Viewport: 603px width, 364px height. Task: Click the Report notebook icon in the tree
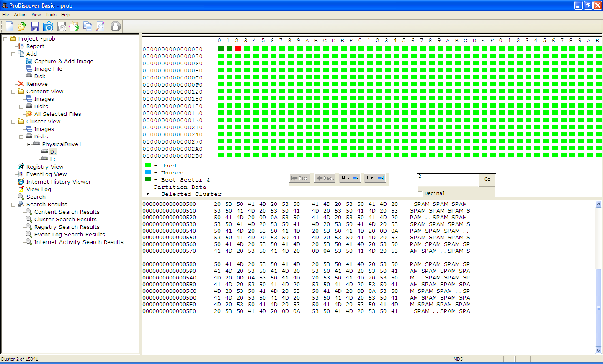point(21,46)
